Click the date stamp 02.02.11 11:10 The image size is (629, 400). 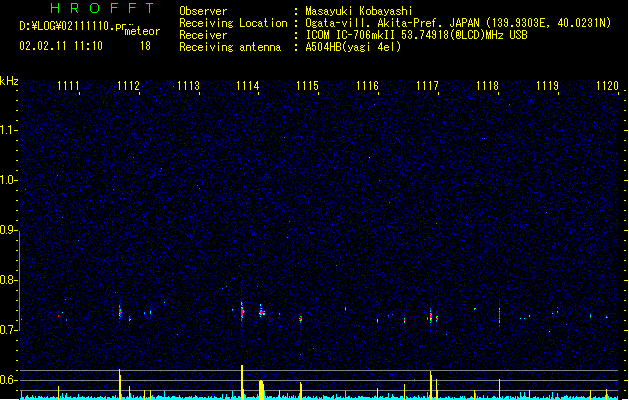click(x=61, y=46)
